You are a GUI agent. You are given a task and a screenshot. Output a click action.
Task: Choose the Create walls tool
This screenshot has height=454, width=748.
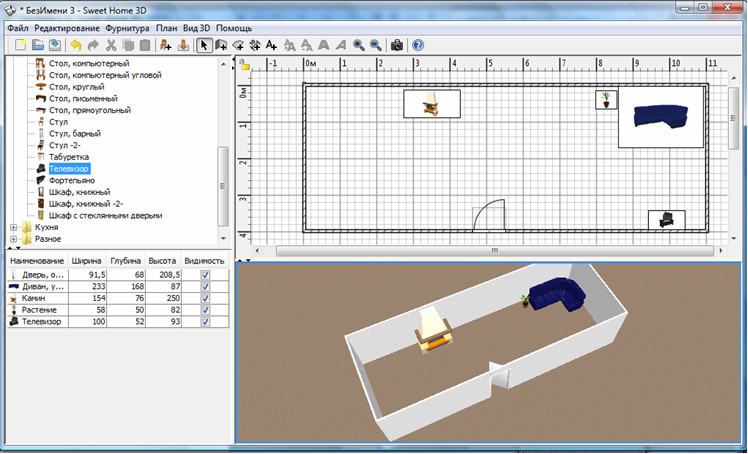click(221, 45)
